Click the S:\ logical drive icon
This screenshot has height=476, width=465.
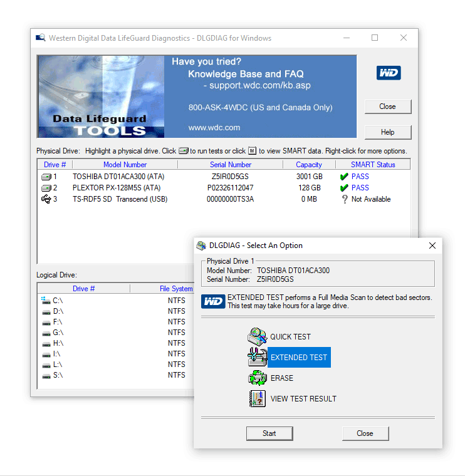[46, 376]
